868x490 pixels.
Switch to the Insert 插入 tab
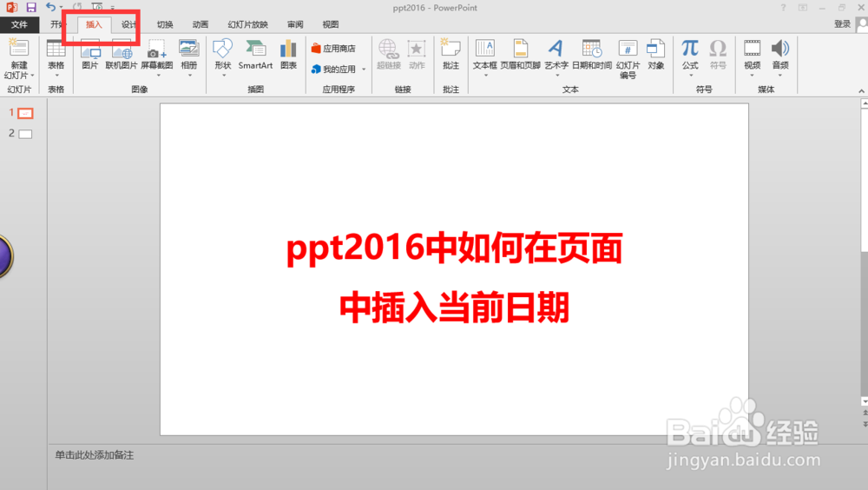coord(94,24)
